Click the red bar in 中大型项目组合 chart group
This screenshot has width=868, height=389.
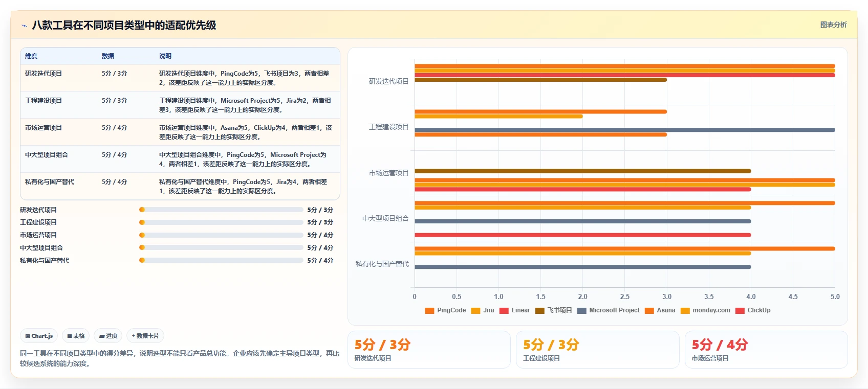pyautogui.click(x=582, y=235)
